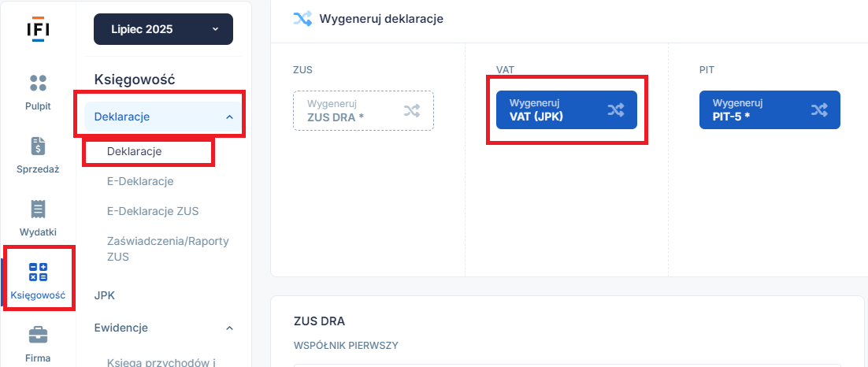868x367 pixels.
Task: Click the IFI logo
Action: point(38,29)
